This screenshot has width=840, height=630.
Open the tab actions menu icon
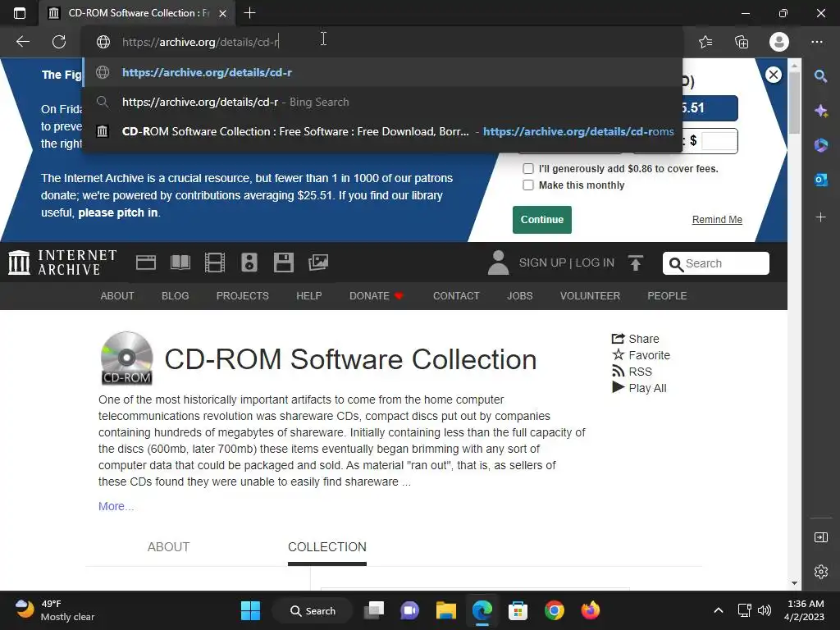click(20, 13)
